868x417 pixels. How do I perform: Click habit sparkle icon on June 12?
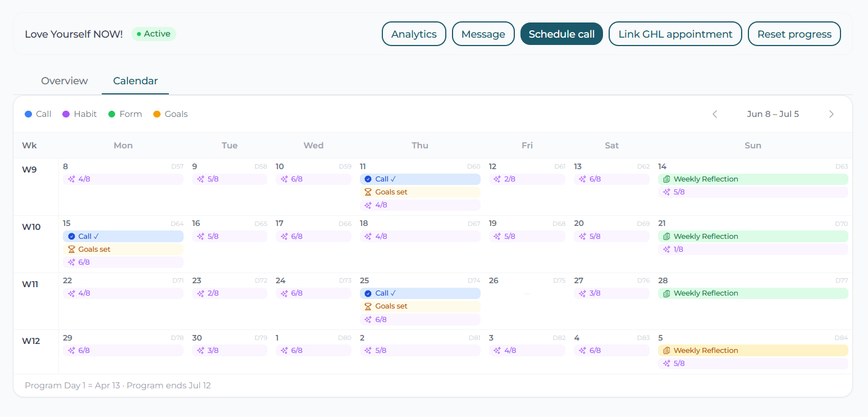497,179
